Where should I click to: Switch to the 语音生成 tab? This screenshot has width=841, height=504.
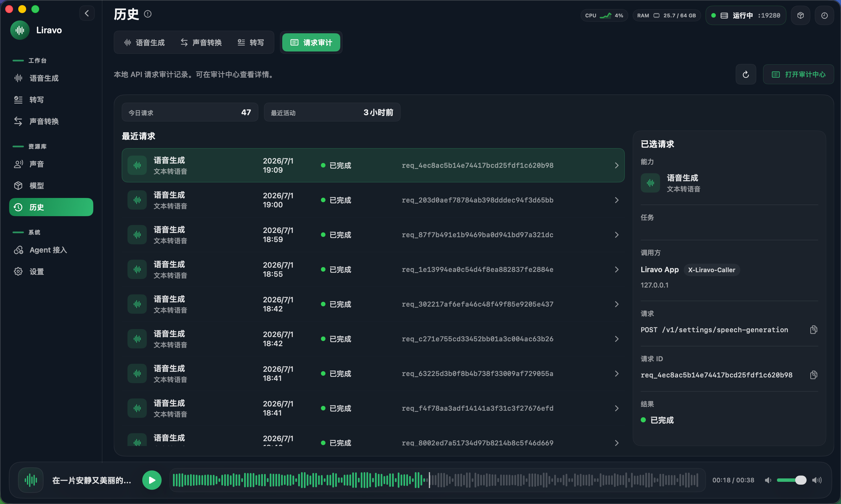144,42
